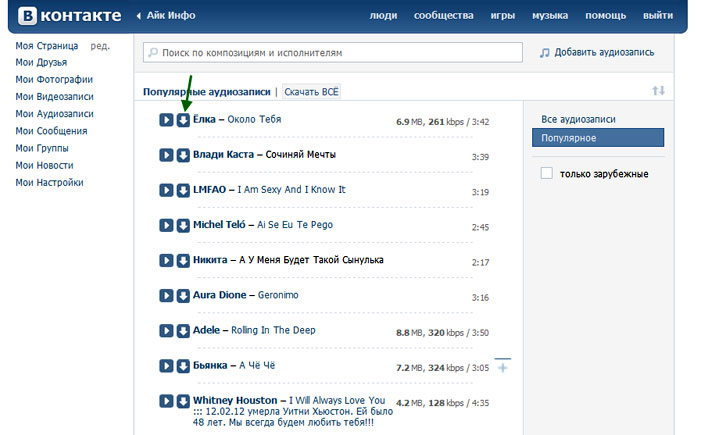Viewport: 701px width, 435px height.
Task: Open the сообщества menu in header
Action: click(x=444, y=16)
